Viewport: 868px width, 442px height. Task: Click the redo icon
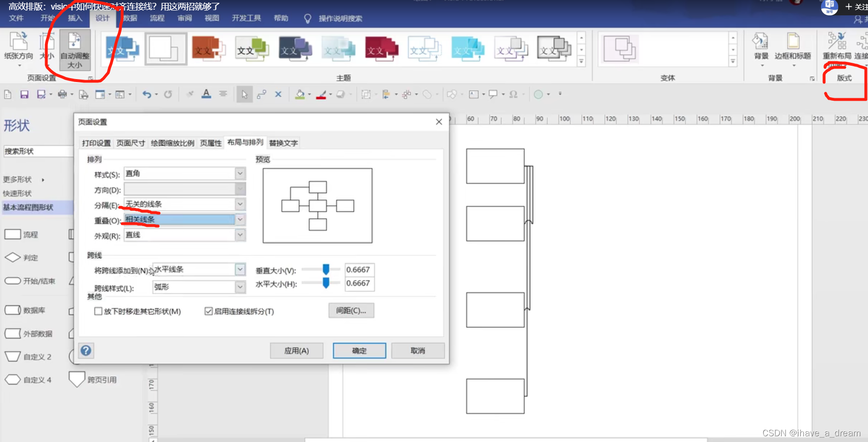(x=168, y=94)
